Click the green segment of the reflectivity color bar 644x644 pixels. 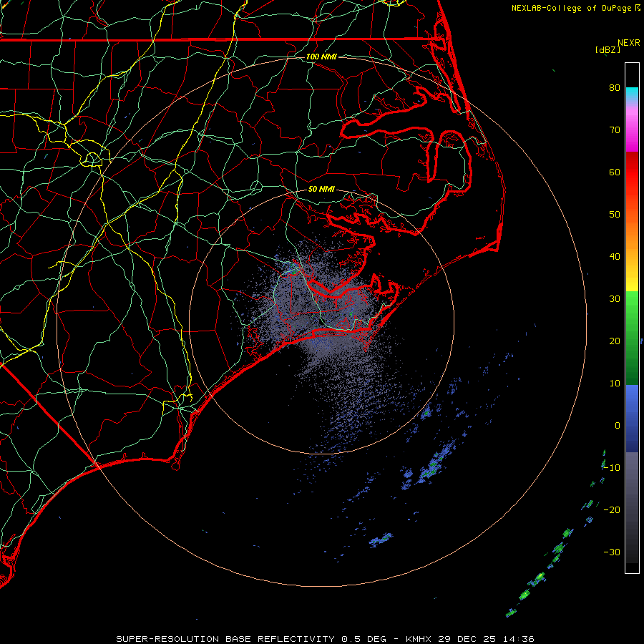click(x=632, y=338)
